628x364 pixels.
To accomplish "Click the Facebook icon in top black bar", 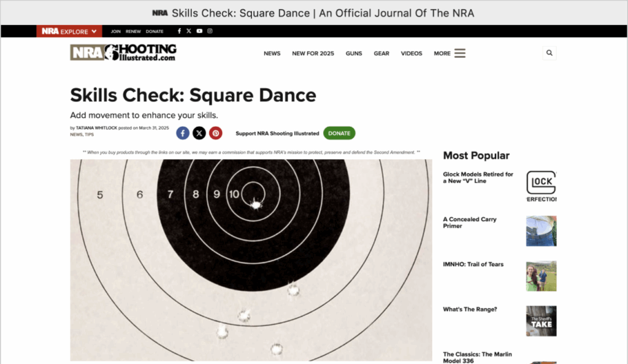I will pos(179,31).
